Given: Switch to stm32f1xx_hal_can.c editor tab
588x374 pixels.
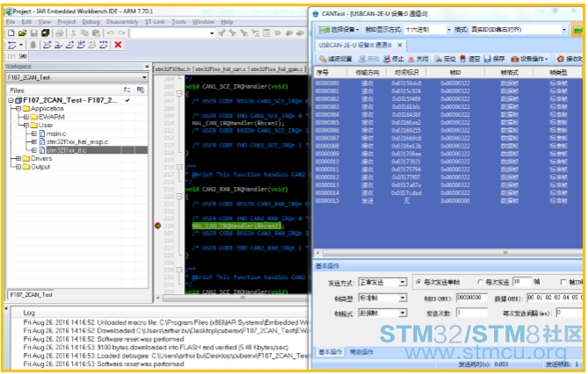Looking at the screenshot, I should [220, 69].
